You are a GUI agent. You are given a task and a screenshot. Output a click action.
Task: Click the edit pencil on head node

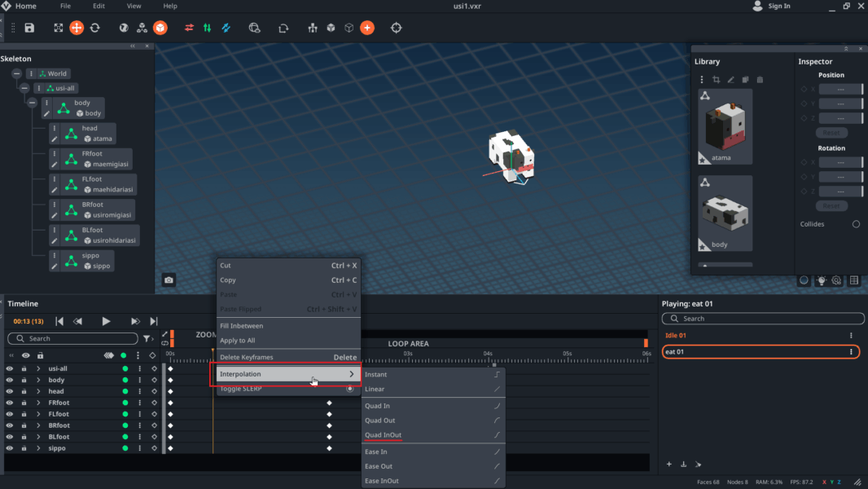point(55,139)
